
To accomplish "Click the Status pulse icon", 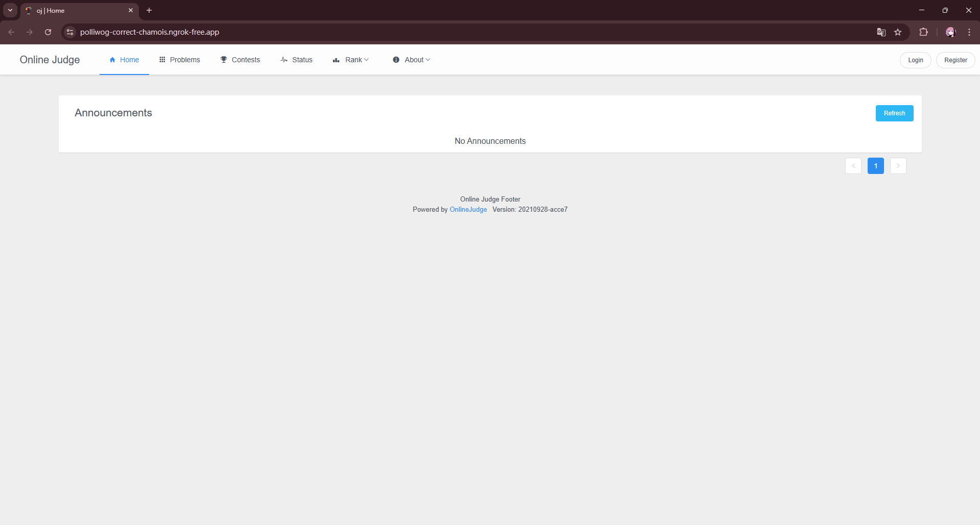I will (x=284, y=60).
